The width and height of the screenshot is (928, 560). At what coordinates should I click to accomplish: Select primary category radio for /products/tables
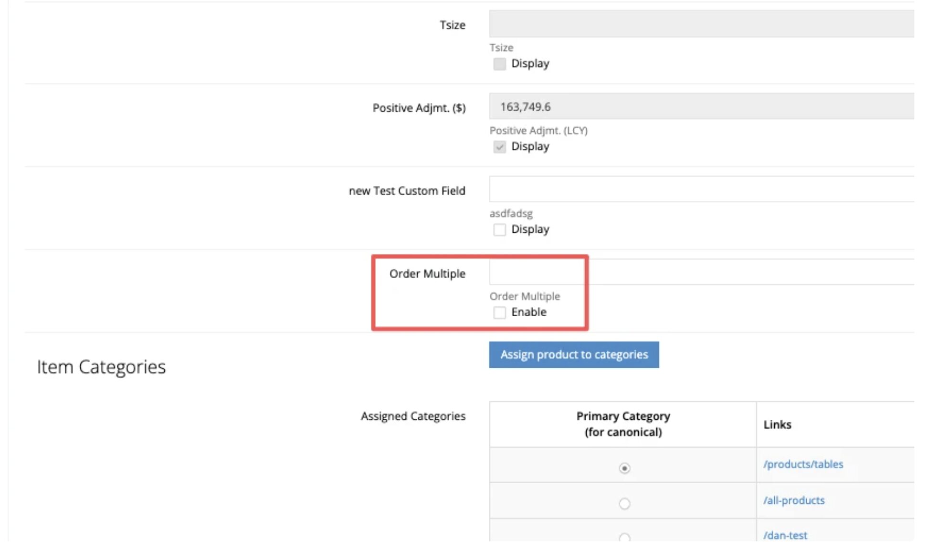624,468
